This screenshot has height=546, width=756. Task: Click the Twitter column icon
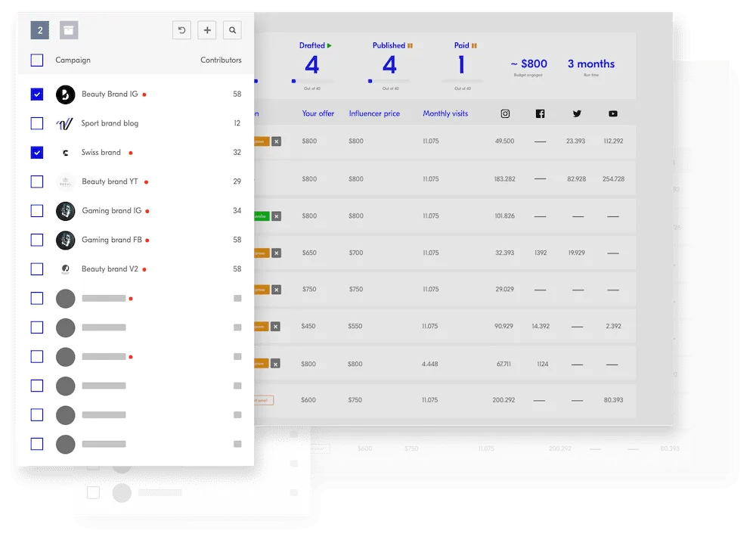coord(577,114)
